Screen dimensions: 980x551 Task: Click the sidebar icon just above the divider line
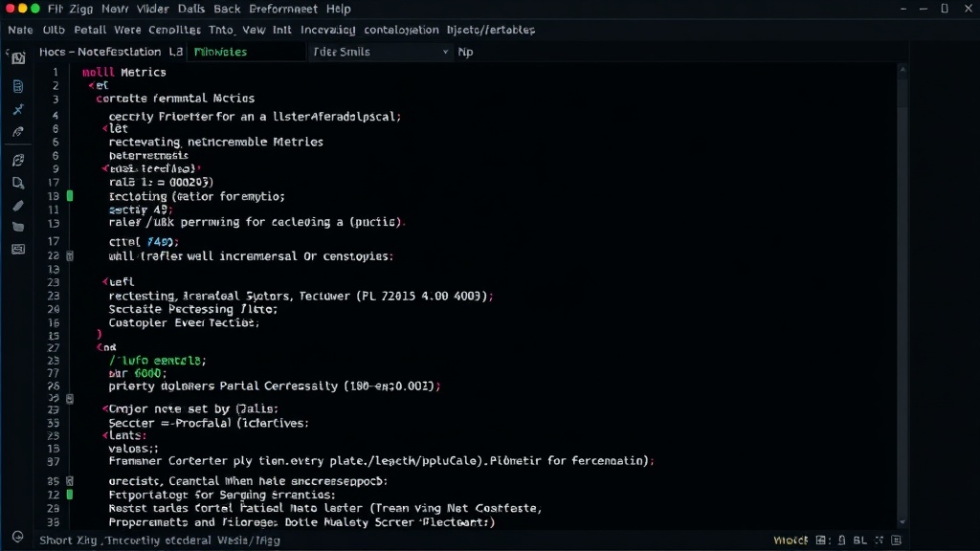18,132
